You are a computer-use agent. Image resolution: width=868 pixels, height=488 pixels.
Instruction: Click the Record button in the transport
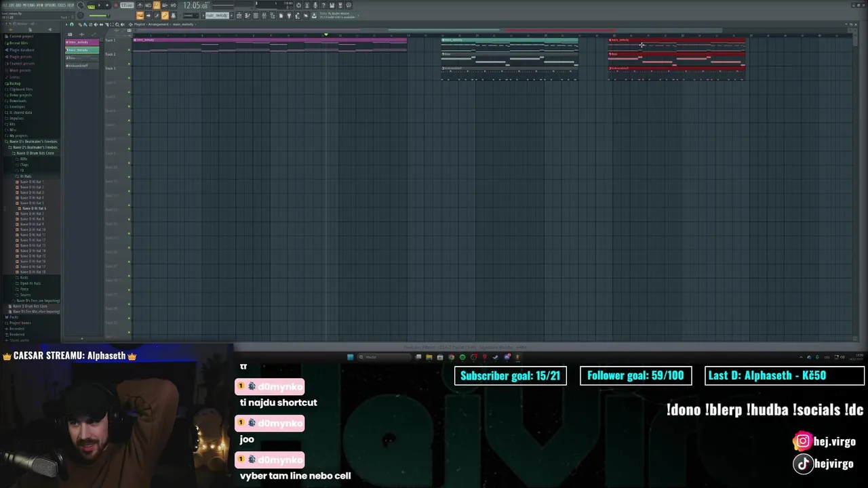click(x=116, y=5)
